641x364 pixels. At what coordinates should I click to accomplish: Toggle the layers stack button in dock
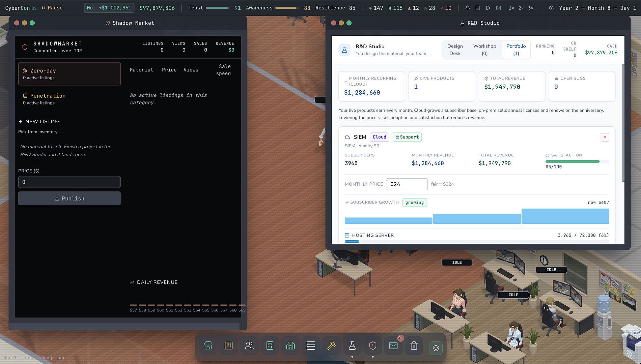tap(436, 348)
